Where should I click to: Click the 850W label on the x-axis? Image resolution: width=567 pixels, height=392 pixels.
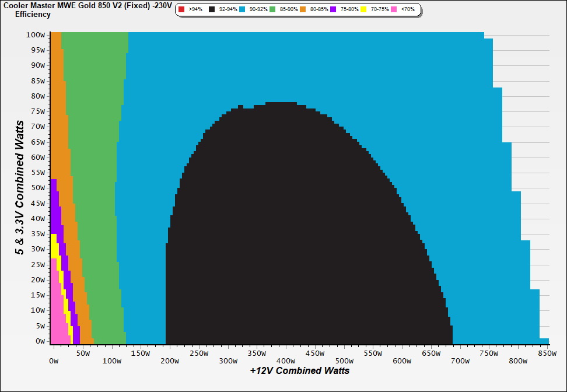pos(546,353)
